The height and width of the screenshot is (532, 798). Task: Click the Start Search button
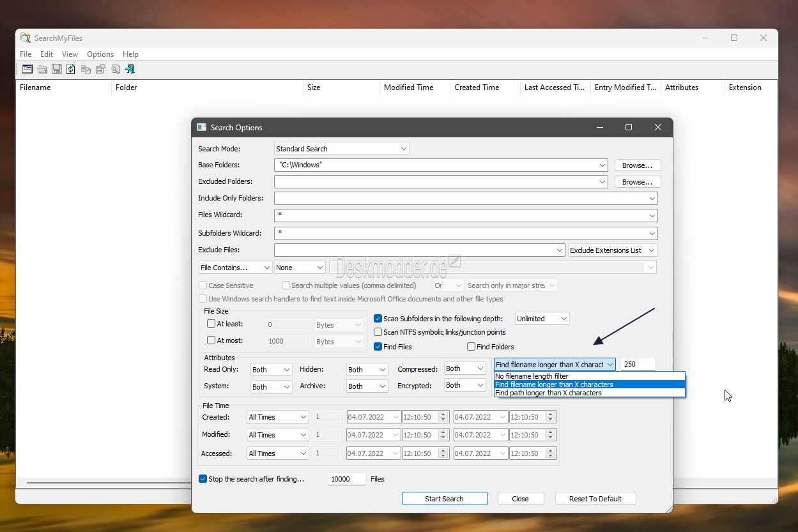[x=445, y=499]
